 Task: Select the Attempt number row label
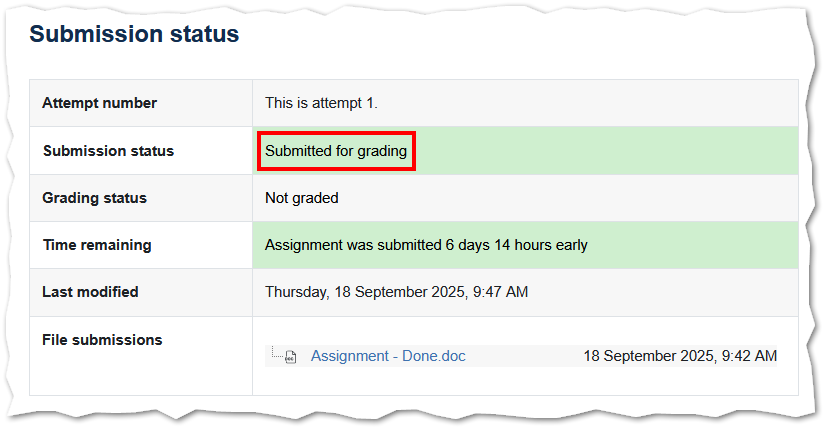[x=99, y=103]
